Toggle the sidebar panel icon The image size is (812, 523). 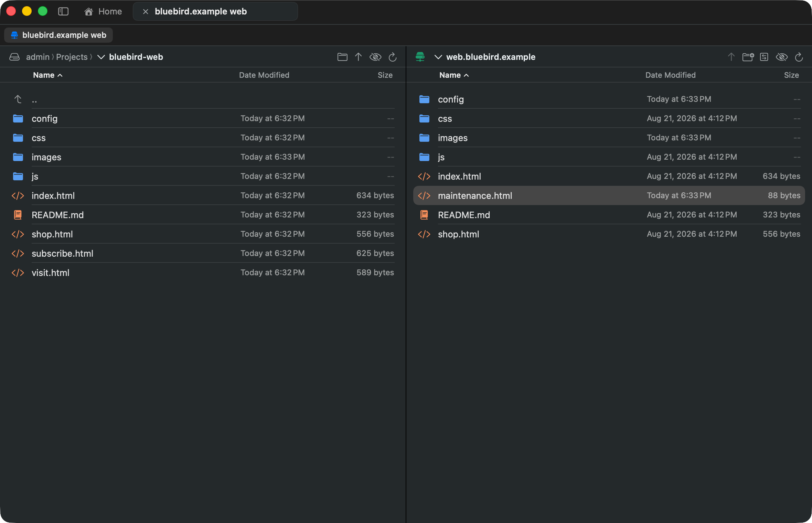tap(63, 11)
